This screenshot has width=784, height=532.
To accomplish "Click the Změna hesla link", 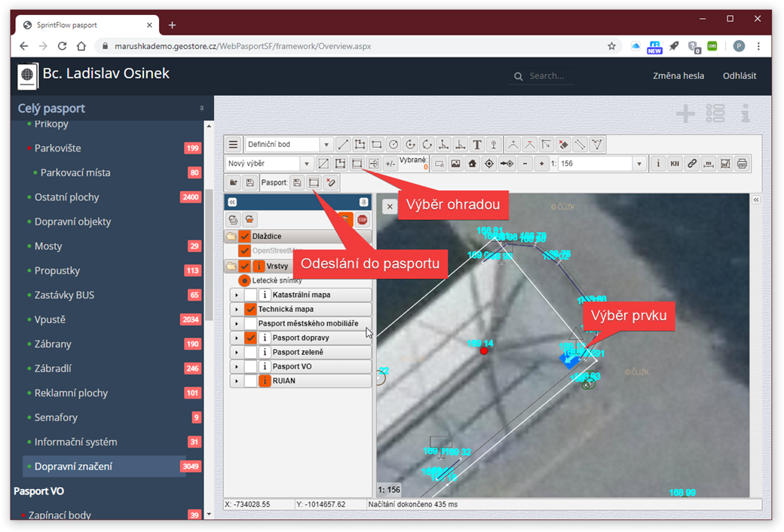I will (678, 75).
